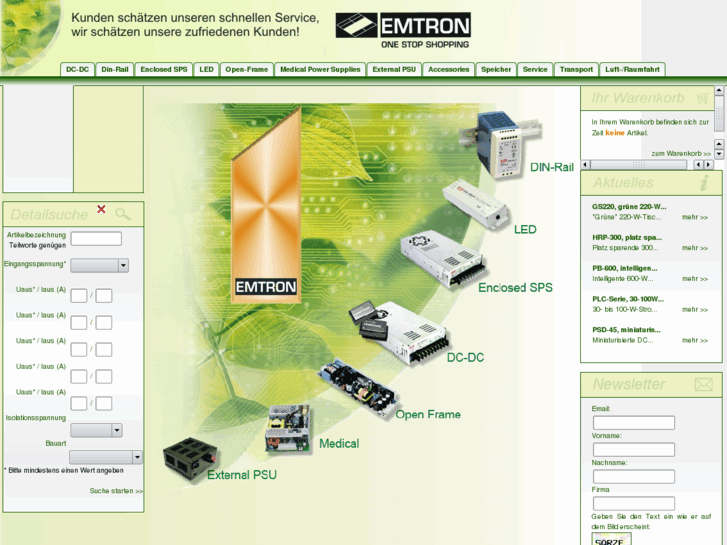Open the DC-DC tab
Viewport: 727px width, 545px height.
[x=77, y=70]
